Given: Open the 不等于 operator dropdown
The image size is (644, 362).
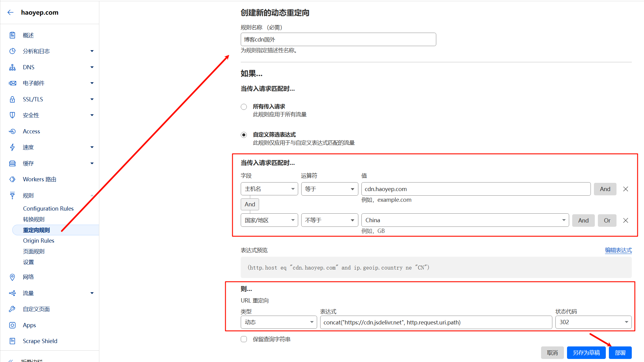Looking at the screenshot, I should 329,220.
